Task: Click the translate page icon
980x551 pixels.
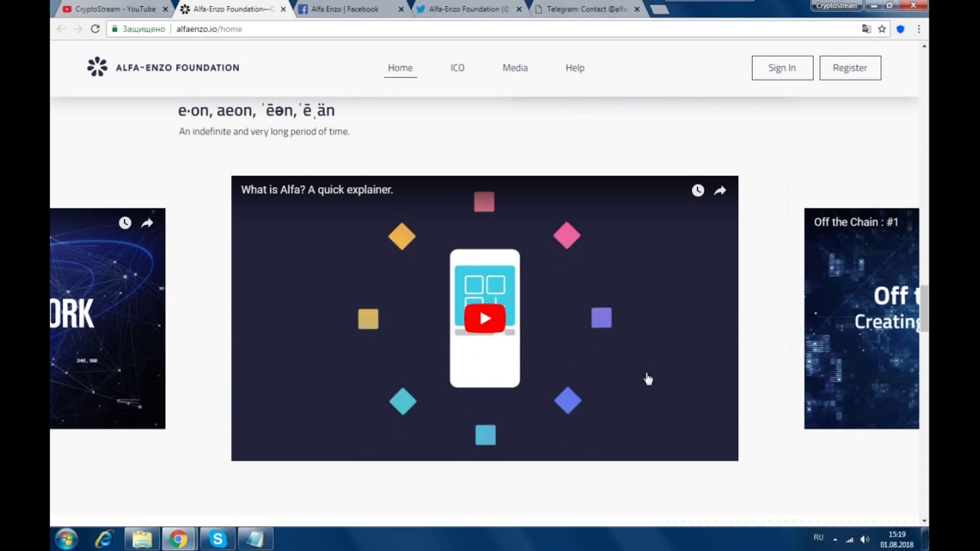Action: click(866, 29)
